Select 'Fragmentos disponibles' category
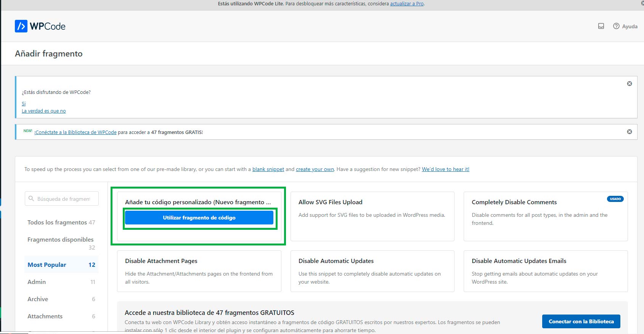This screenshot has height=334, width=644. click(x=61, y=243)
